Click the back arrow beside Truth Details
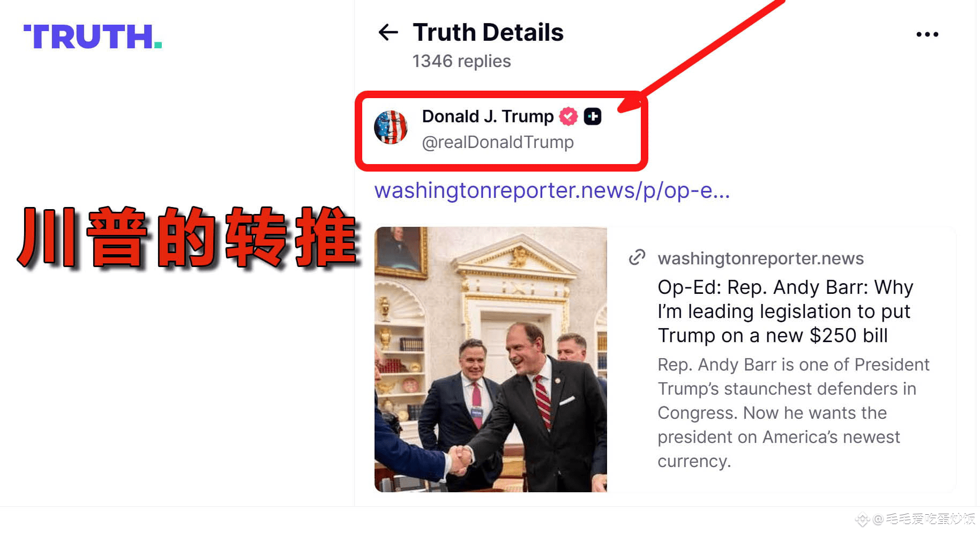980x533 pixels. tap(388, 33)
